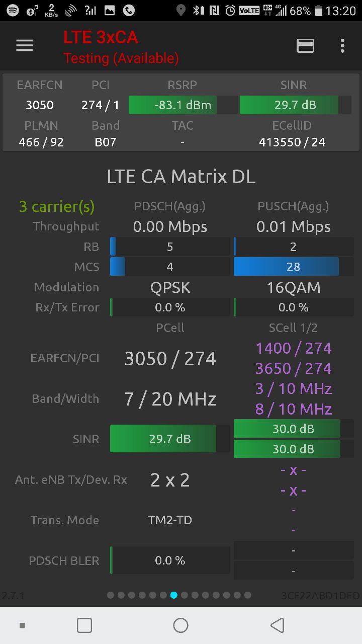The height and width of the screenshot is (644, 362).
Task: Tap the SCell 1400 / 274 entry
Action: coord(293,348)
